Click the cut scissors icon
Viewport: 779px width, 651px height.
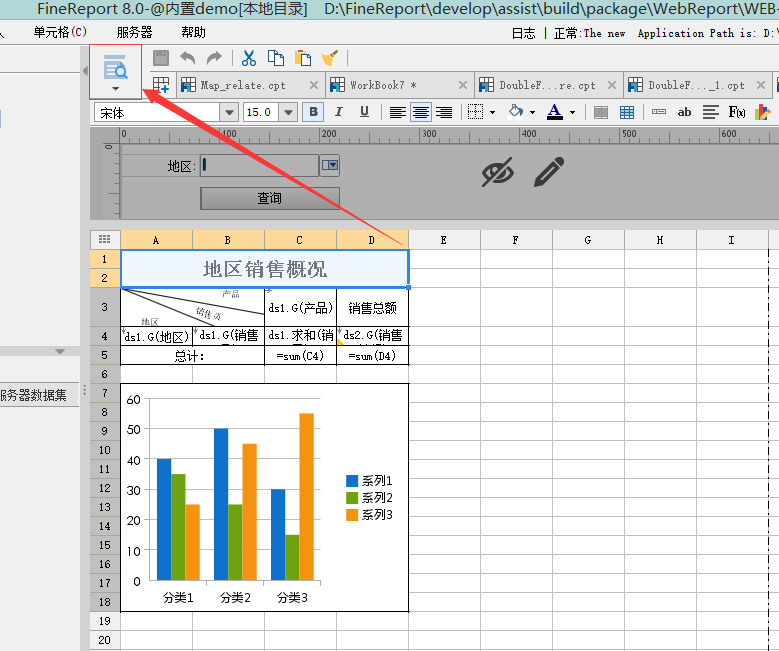[x=248, y=58]
